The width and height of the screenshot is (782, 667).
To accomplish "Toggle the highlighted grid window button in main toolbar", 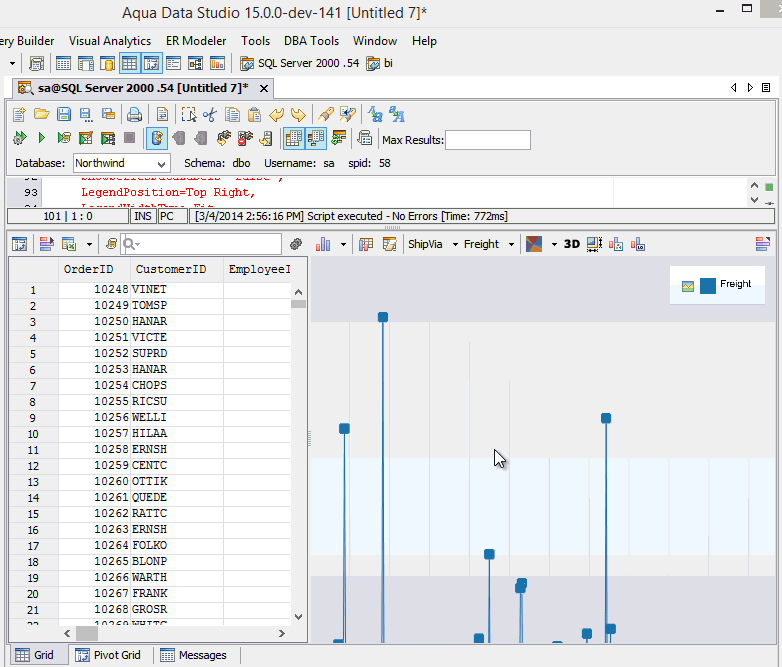I will click(129, 63).
